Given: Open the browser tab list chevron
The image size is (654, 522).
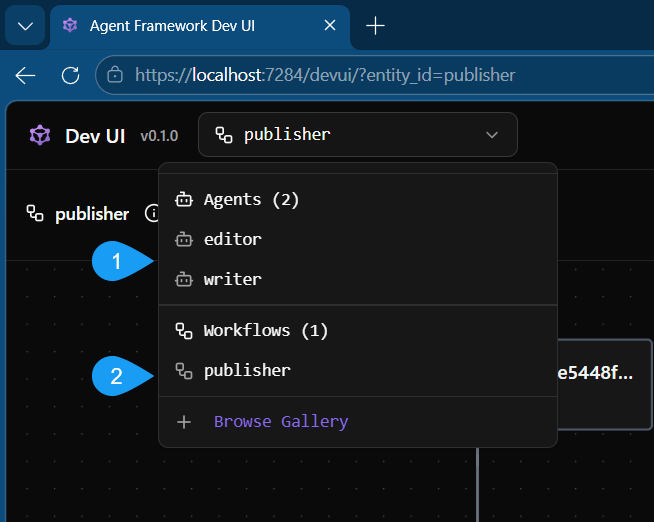Looking at the screenshot, I should pos(25,26).
